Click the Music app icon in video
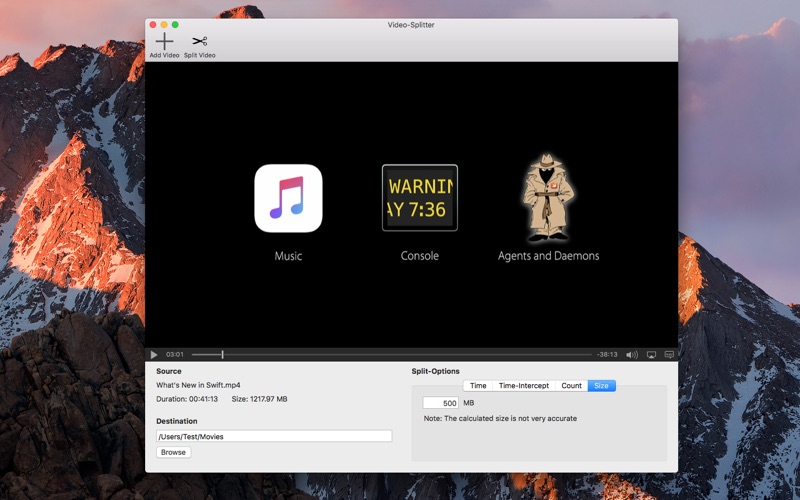Image resolution: width=800 pixels, height=500 pixels. tap(288, 198)
